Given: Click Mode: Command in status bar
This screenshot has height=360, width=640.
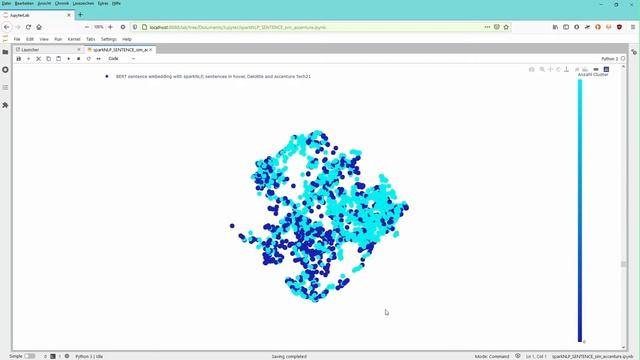Looking at the screenshot, I should [x=492, y=356].
